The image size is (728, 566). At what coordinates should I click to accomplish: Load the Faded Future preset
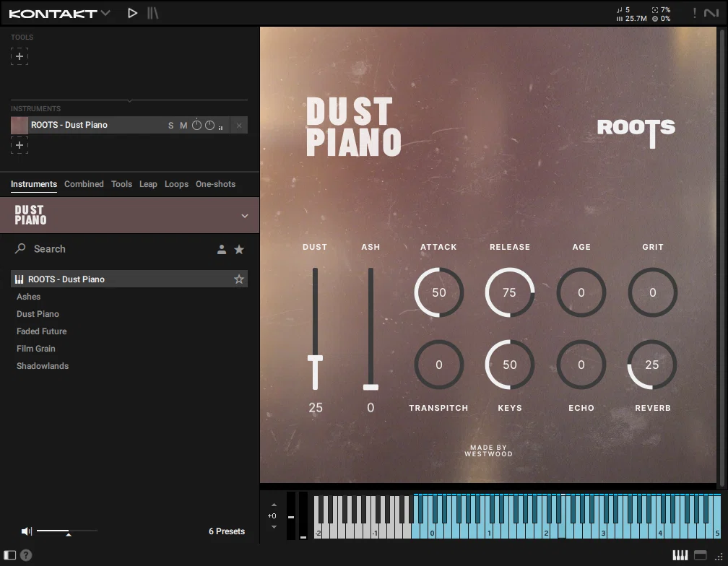(42, 331)
